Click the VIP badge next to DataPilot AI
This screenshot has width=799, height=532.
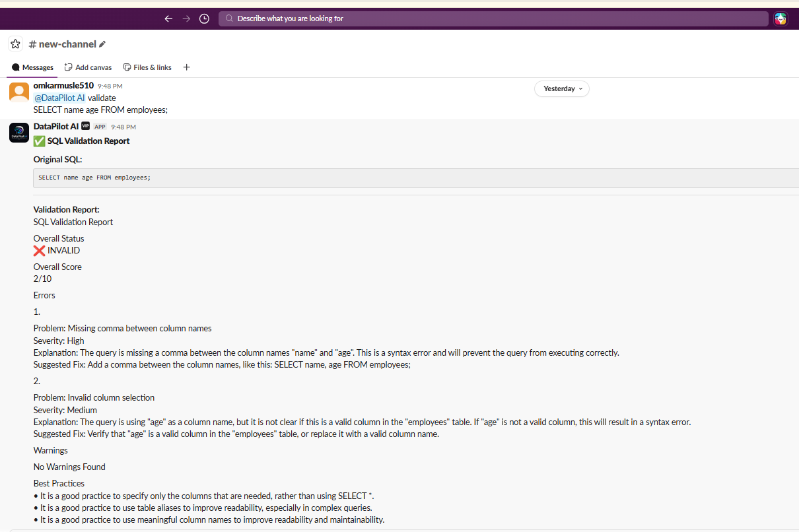[86, 126]
